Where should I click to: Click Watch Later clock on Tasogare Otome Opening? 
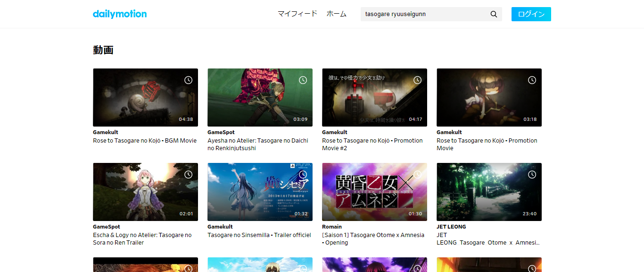click(x=417, y=175)
